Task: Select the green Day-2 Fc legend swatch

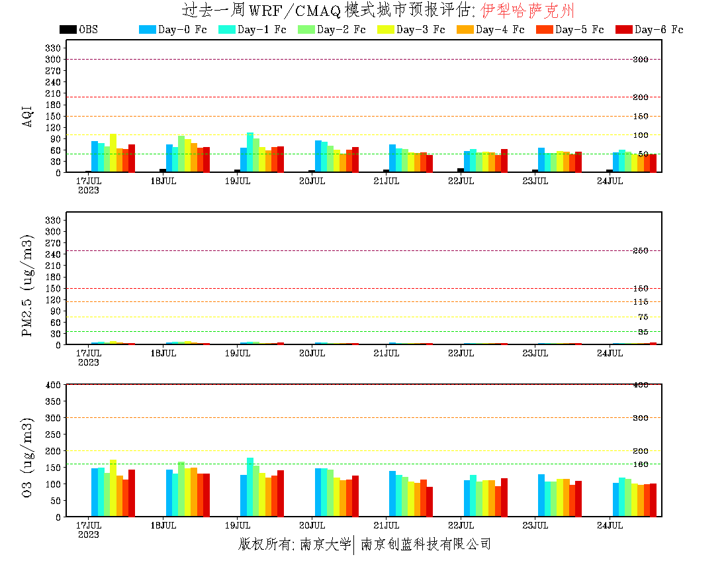Action: 306,30
